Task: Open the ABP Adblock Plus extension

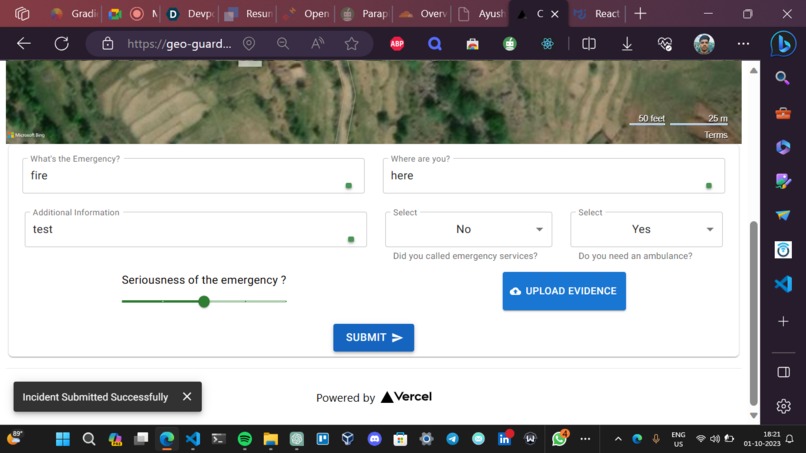Action: pyautogui.click(x=397, y=44)
